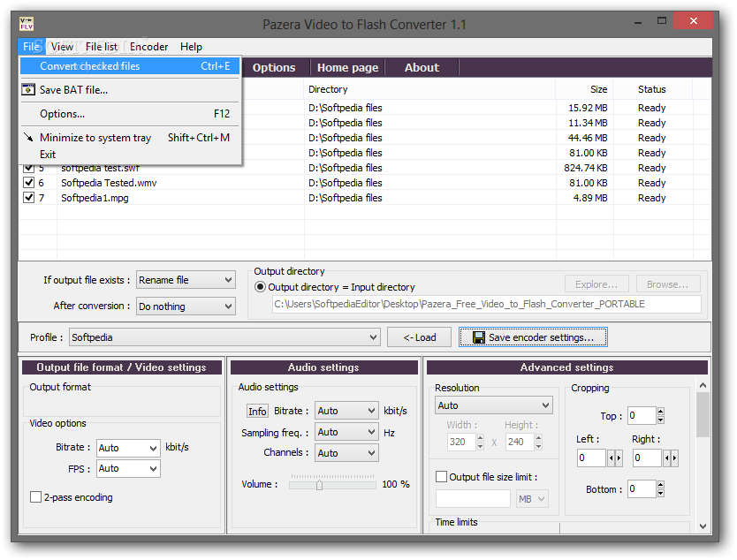Choose Convert checked files from File menu
This screenshot has width=737, height=560.
130,65
